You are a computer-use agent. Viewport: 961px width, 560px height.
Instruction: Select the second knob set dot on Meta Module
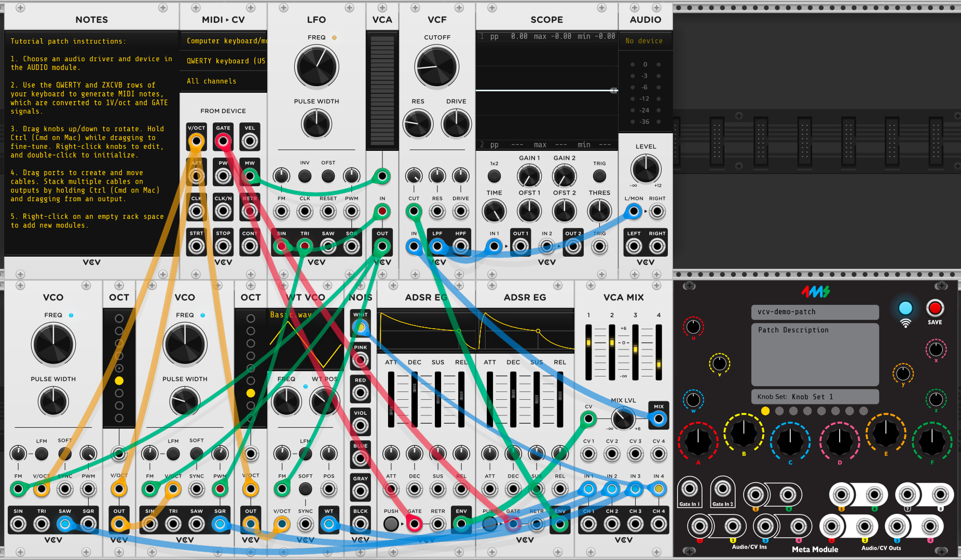click(x=779, y=411)
